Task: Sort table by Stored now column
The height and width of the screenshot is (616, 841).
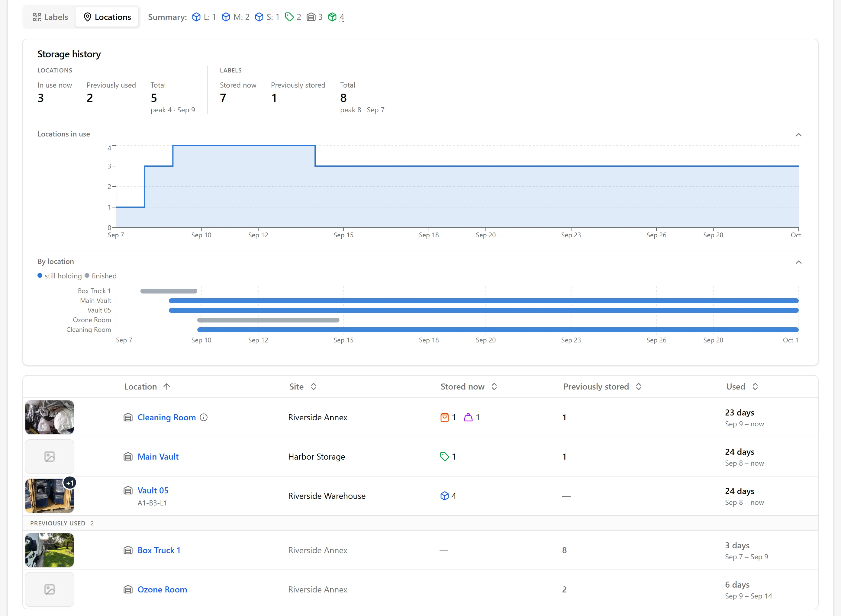Action: (469, 387)
